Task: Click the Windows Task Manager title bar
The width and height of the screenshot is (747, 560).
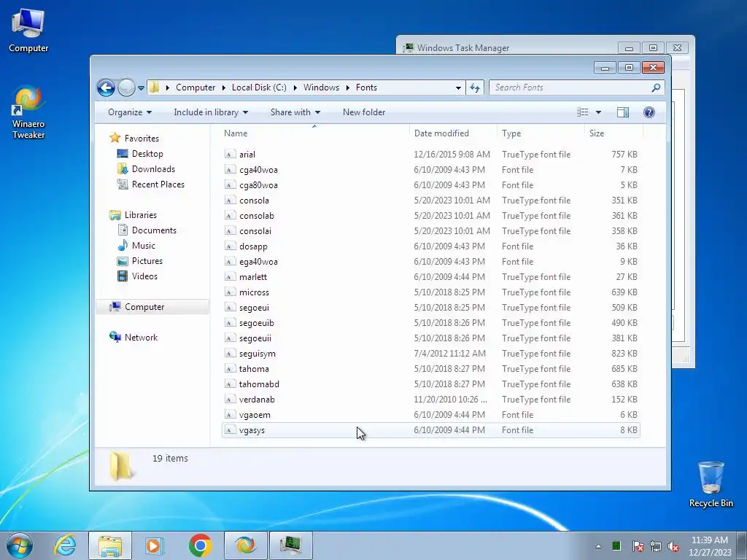Action: tap(510, 47)
